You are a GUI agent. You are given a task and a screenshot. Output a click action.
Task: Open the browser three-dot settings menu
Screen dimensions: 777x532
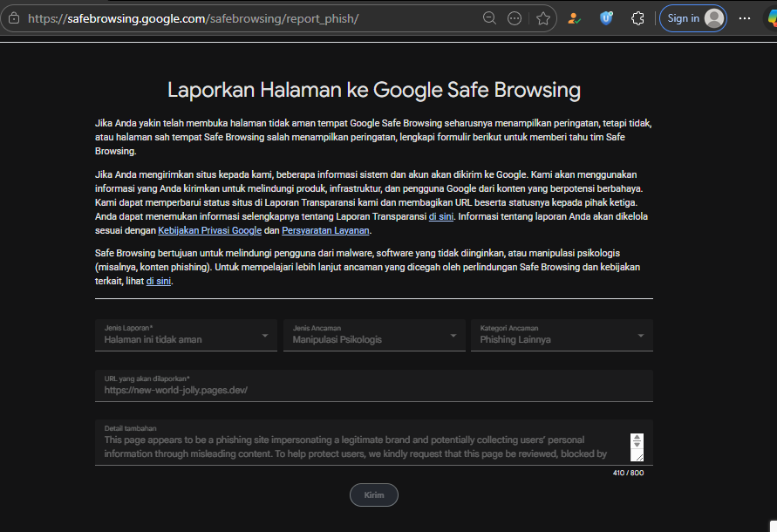(744, 18)
